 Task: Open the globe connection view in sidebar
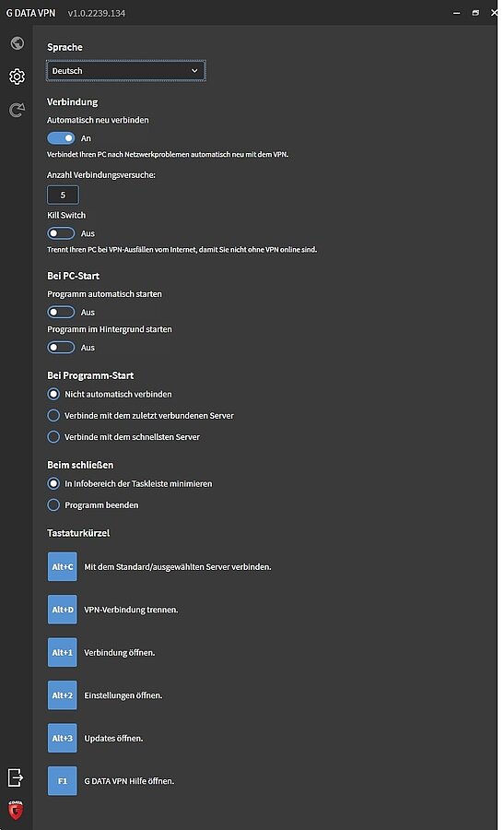click(x=17, y=42)
